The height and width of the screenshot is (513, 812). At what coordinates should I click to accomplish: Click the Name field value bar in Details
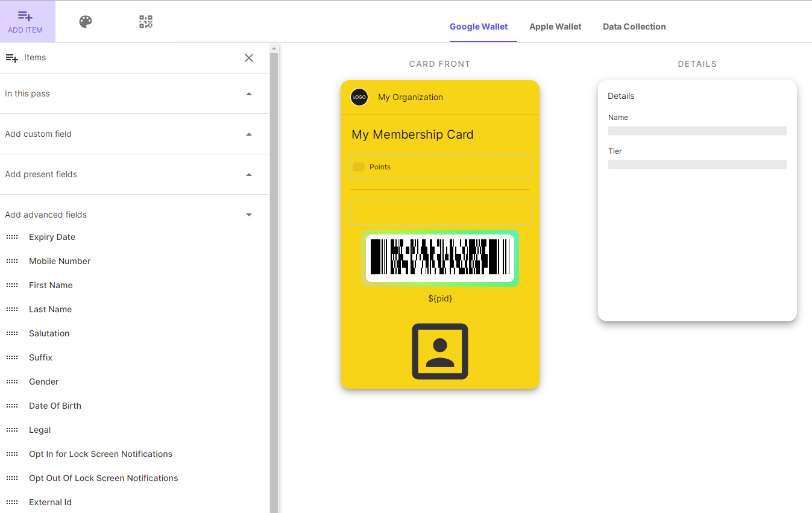[x=697, y=131]
